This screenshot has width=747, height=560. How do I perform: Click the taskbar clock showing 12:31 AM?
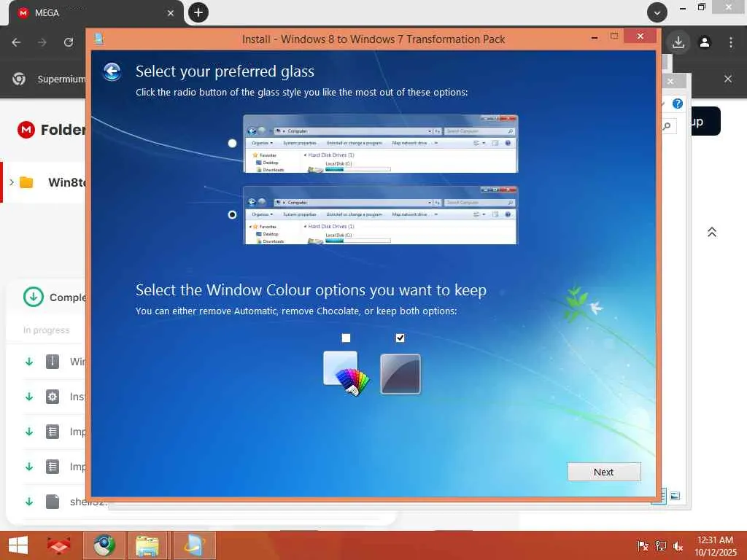pos(716,546)
